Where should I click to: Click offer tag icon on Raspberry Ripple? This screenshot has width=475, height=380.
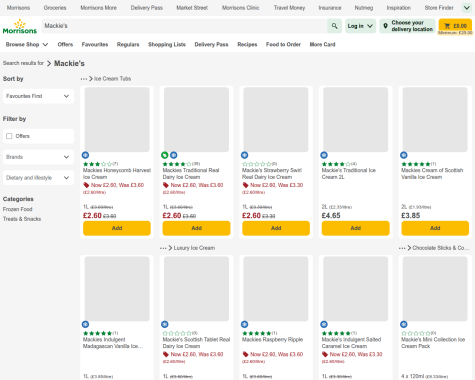pos(245,354)
